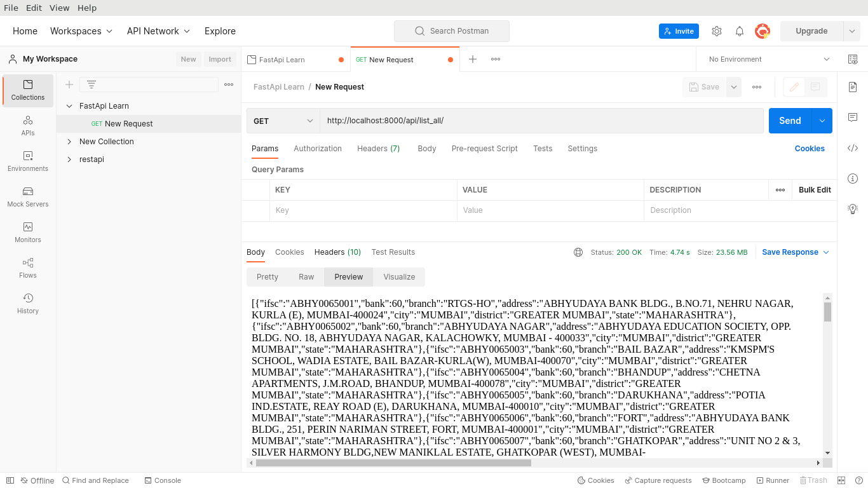Open Save options dropdown arrow
The image size is (868, 488).
[734, 87]
